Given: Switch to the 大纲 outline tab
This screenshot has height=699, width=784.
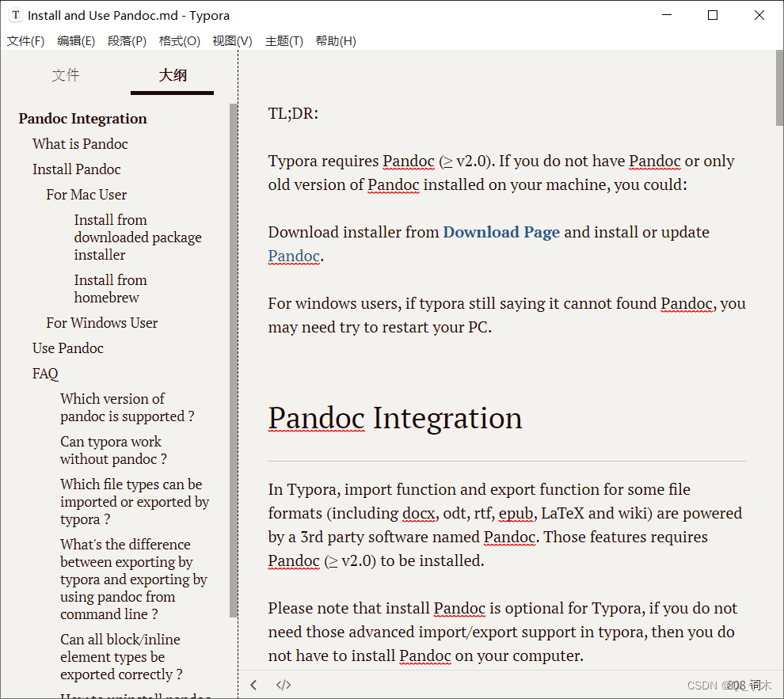Looking at the screenshot, I should (x=173, y=75).
